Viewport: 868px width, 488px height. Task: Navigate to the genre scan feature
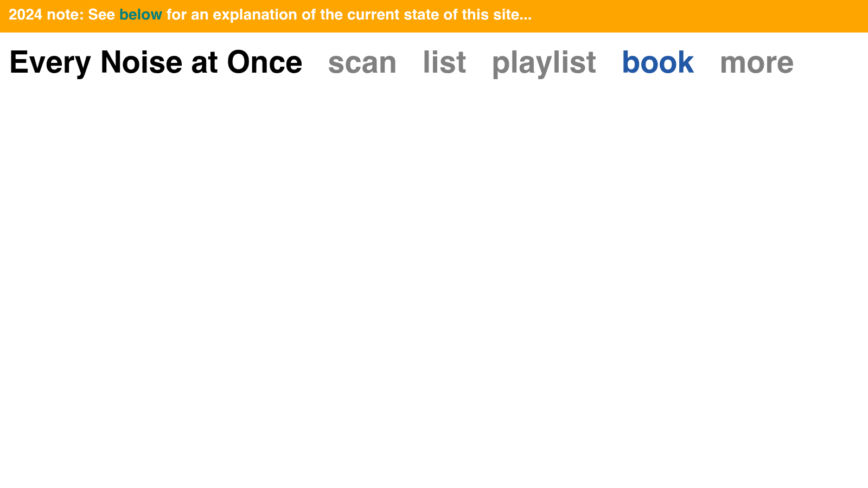point(362,62)
